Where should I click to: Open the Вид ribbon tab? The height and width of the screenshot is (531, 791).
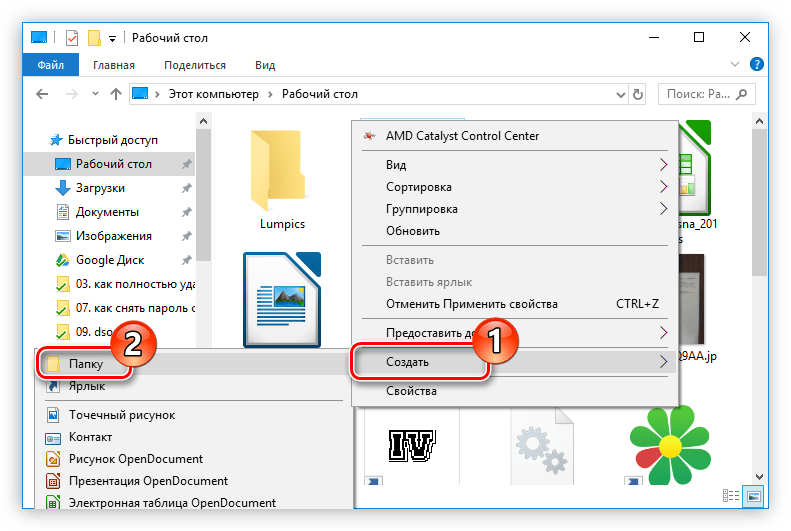tap(265, 65)
